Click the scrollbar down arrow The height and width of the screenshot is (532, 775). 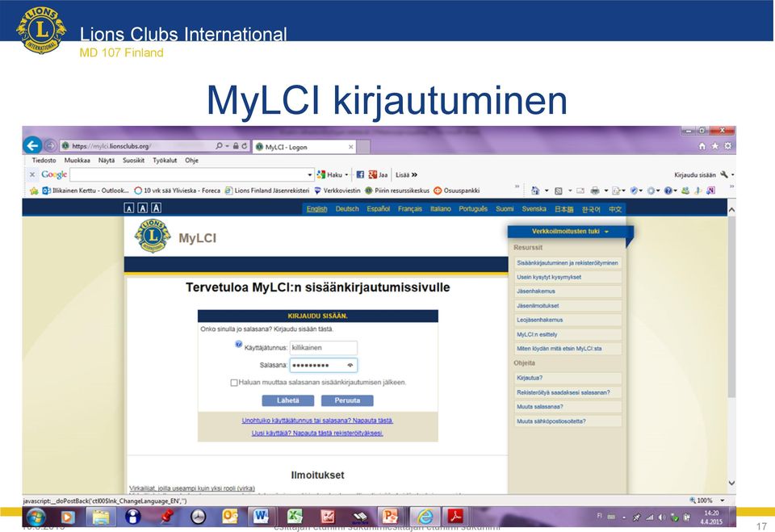pyautogui.click(x=731, y=483)
